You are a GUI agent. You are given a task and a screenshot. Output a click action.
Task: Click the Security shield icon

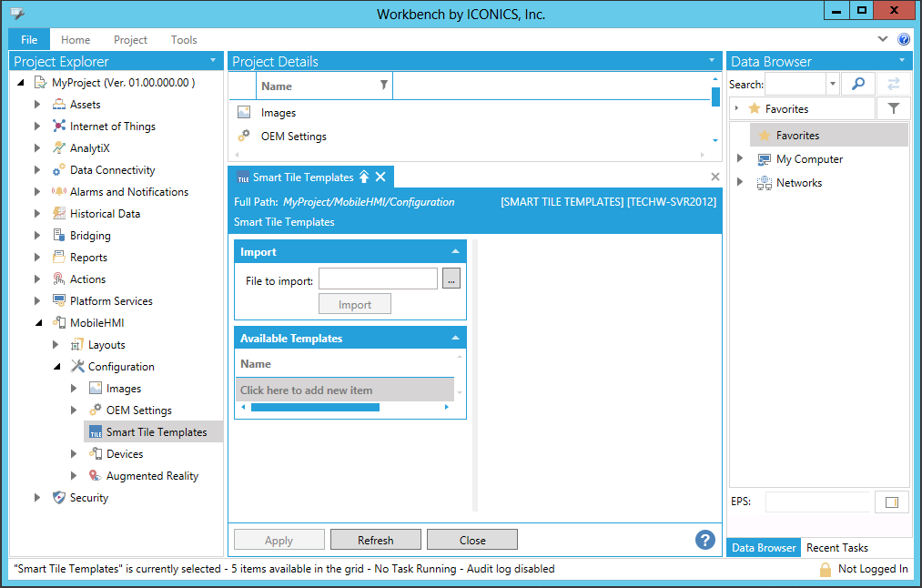coord(59,498)
